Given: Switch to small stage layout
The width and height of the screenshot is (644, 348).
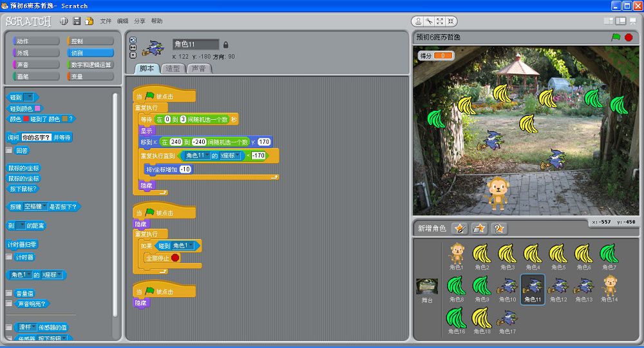Looking at the screenshot, I should 609,21.
